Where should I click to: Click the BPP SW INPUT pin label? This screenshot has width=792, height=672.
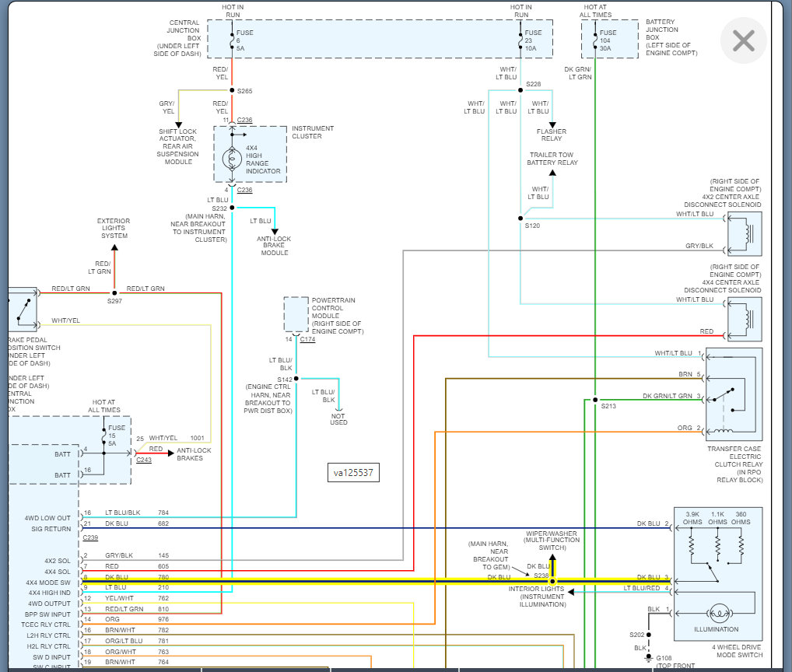[x=47, y=614]
